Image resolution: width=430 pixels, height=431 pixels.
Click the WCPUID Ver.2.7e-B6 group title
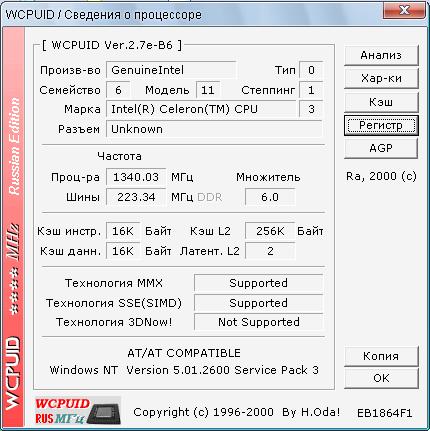pos(112,45)
